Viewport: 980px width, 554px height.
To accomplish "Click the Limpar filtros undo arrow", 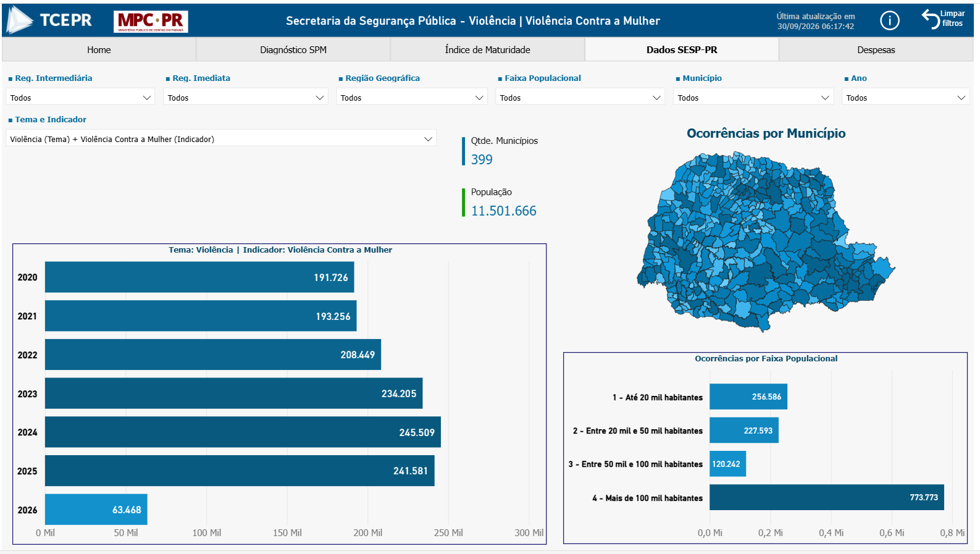I will (930, 19).
